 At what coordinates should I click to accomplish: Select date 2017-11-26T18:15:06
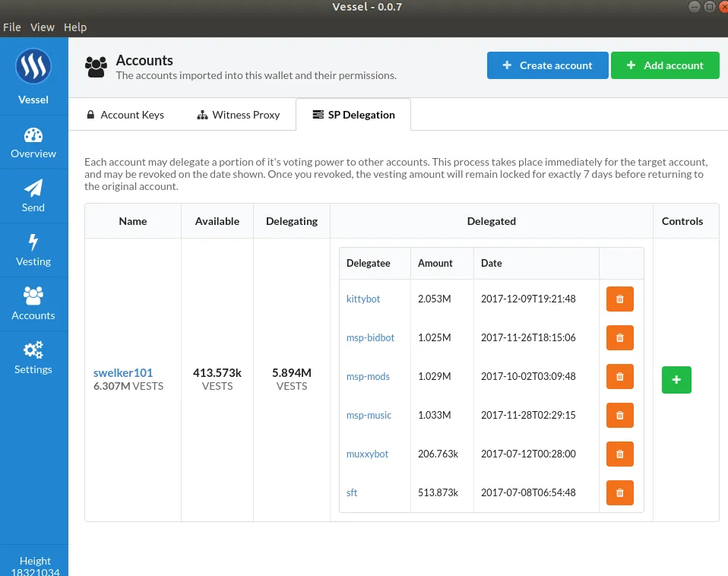tap(528, 338)
